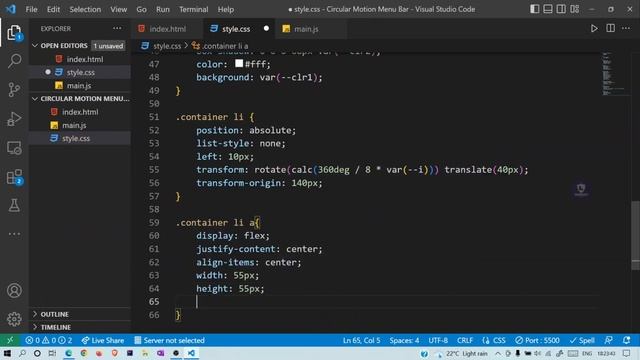640x360 pixels.
Task: Open Source Control view
Action: 14,89
